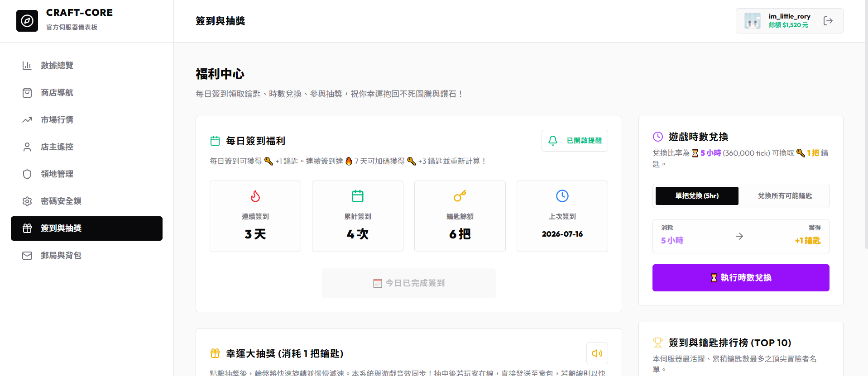The image size is (868, 376).
Task: Click the clock icon beside 遊戲時數兌換
Action: 658,137
